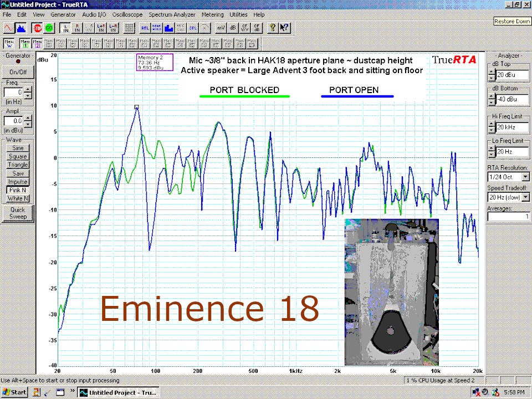Select the Square waveform
Screen dimensions: 532x399
(18, 156)
